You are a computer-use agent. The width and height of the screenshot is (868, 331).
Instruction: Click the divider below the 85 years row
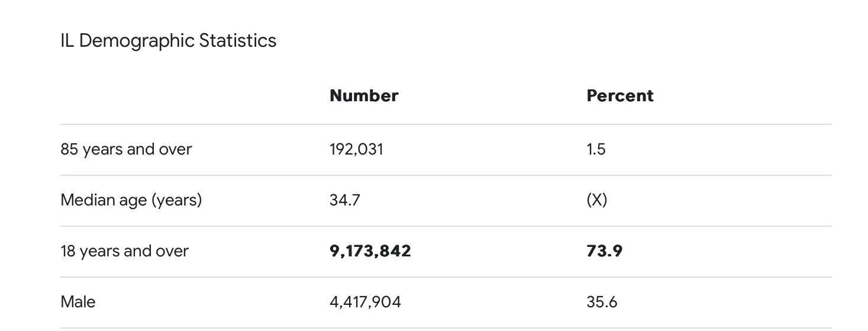446,175
